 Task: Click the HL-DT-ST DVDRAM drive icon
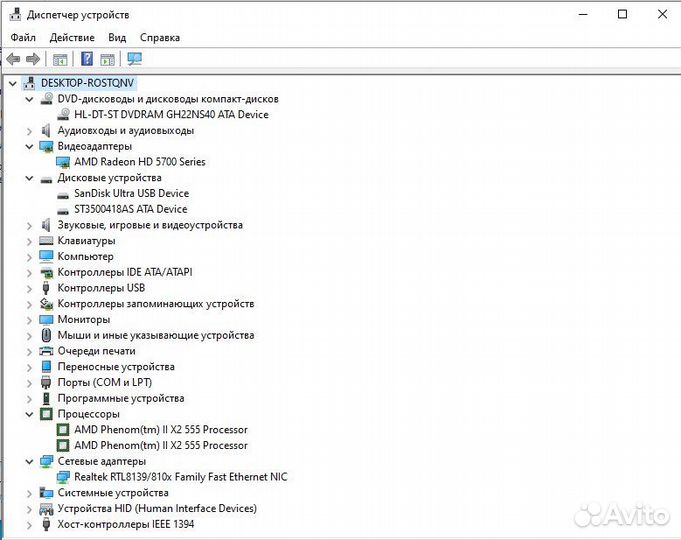click(63, 114)
